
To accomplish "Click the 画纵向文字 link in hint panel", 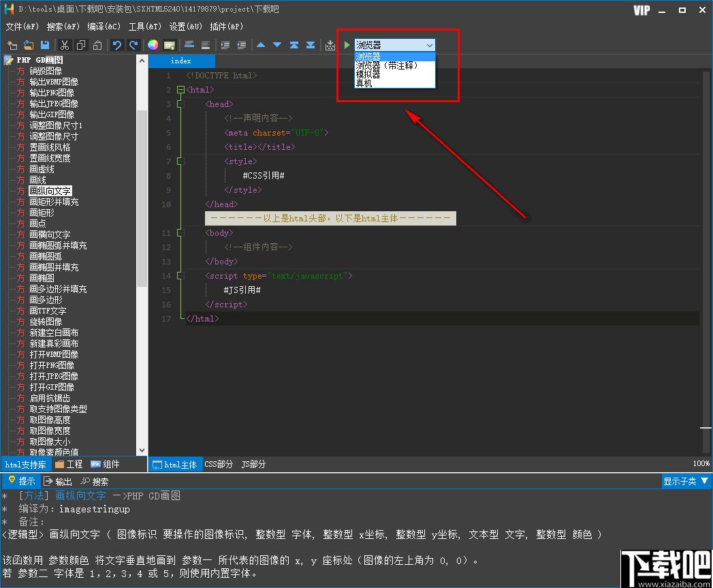I will [80, 495].
